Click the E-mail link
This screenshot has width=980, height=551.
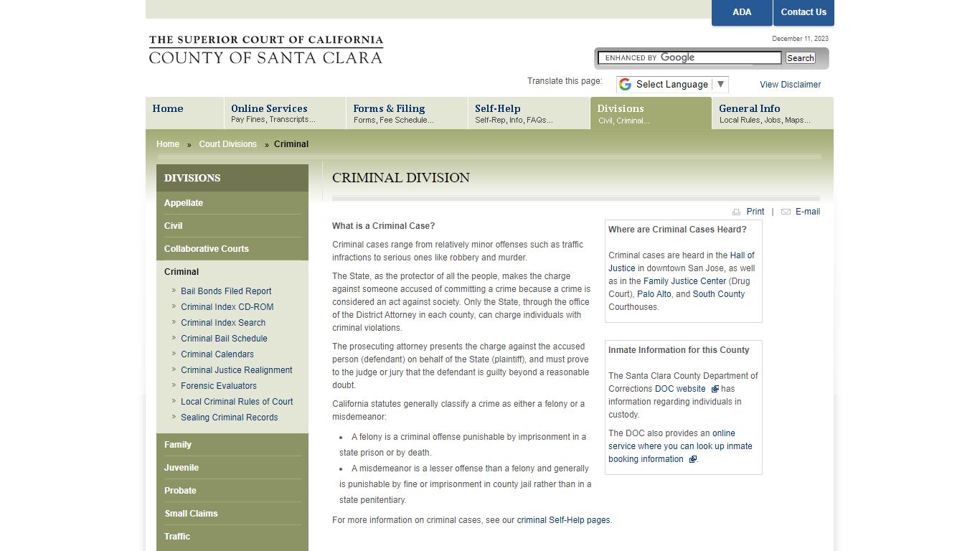pyautogui.click(x=808, y=212)
